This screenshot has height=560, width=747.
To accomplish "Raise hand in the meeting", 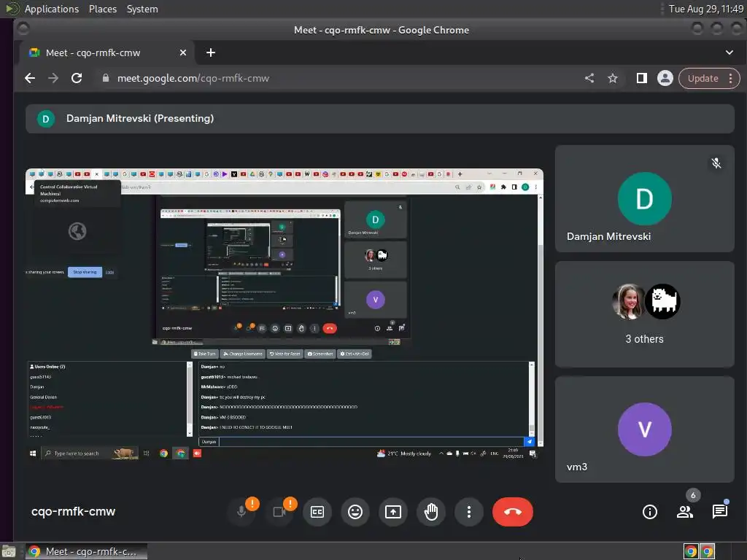I will coord(431,512).
